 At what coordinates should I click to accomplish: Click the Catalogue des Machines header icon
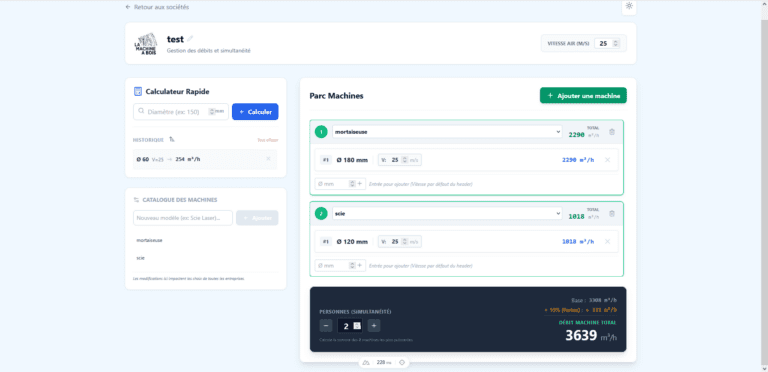tap(137, 200)
